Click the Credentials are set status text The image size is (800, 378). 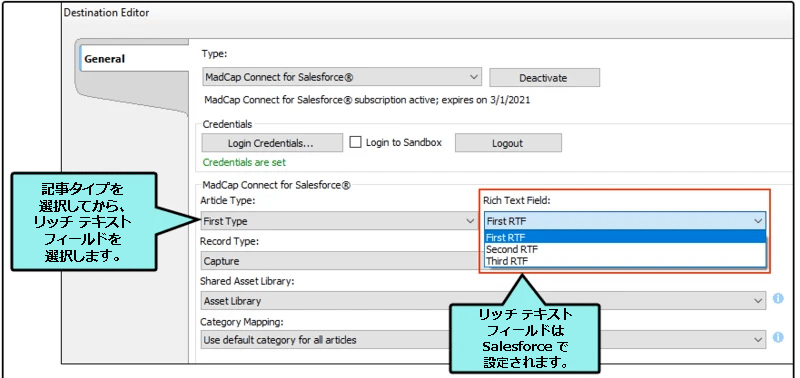[x=244, y=163]
